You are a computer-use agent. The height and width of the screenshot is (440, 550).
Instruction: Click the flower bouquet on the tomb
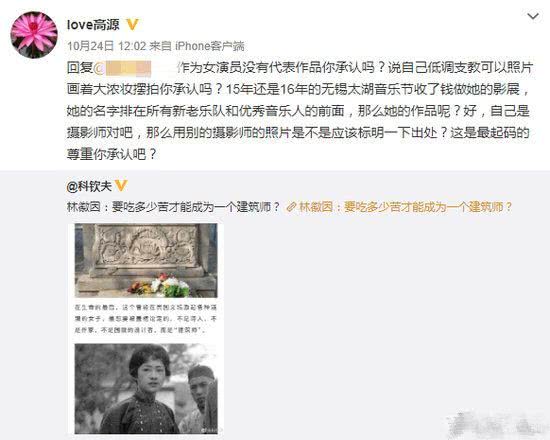160,285
